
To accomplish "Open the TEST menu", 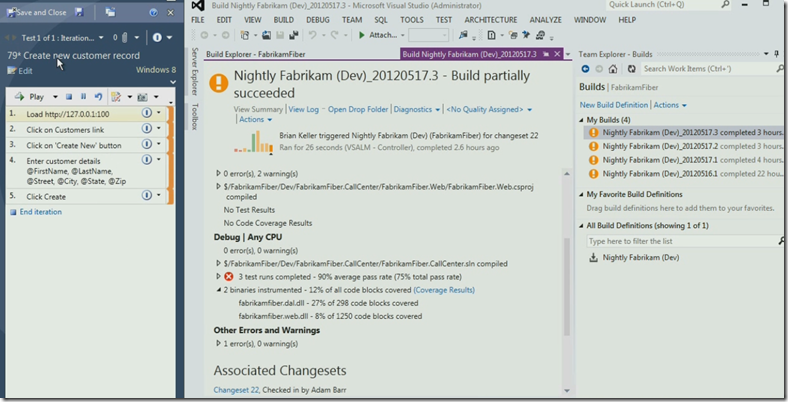I will [444, 20].
